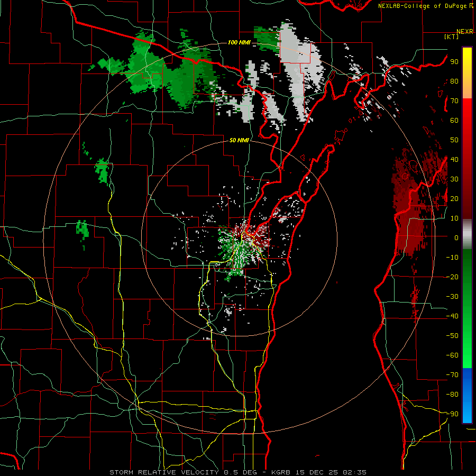476x476 pixels.
Task: Click "0.5 DEG" elevation angle in caption
Action: [x=240, y=472]
